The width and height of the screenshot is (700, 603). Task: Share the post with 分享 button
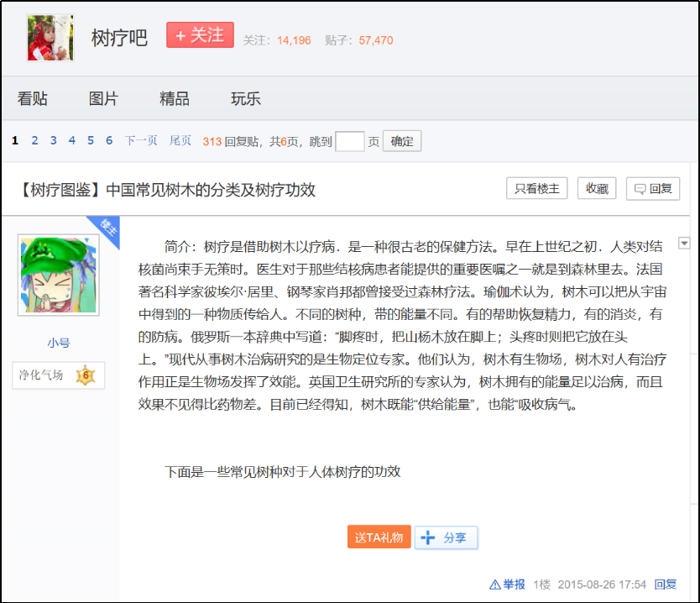click(446, 537)
